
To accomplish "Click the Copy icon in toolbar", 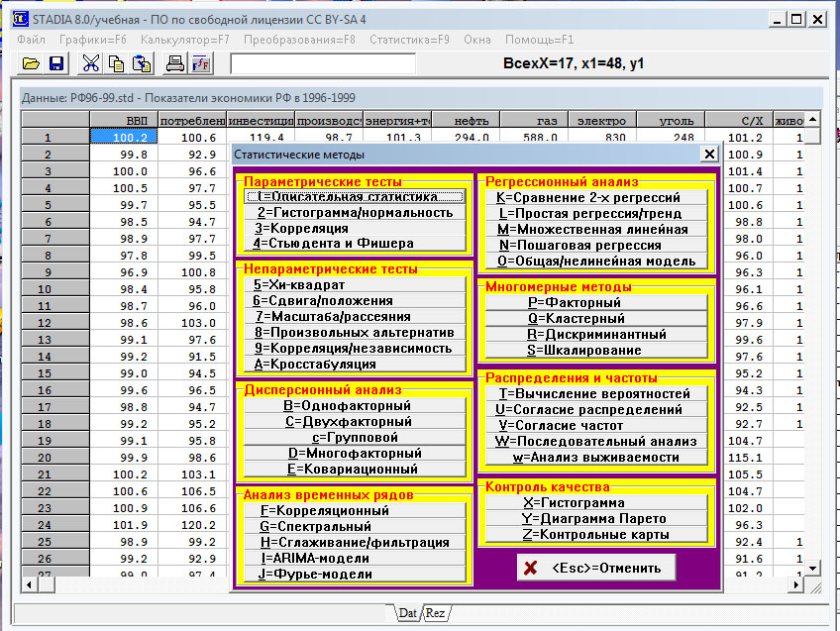I will tap(117, 64).
